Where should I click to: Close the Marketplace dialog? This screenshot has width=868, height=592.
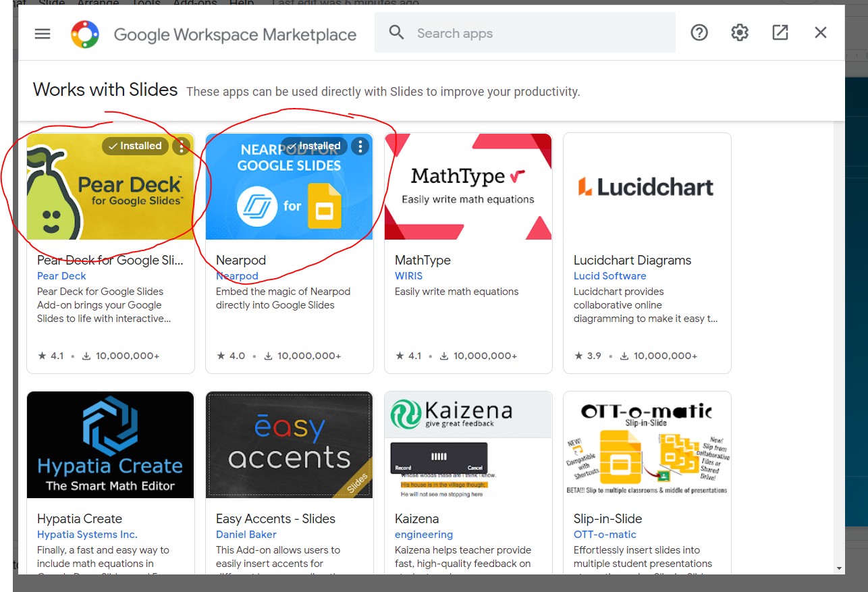pos(821,32)
